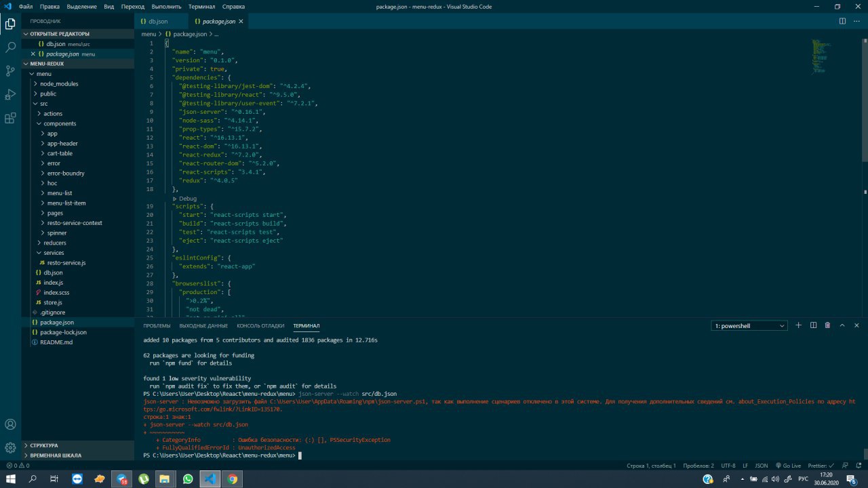Close package.json in open editors list
Viewport: 868px width, 488px height.
[33, 54]
